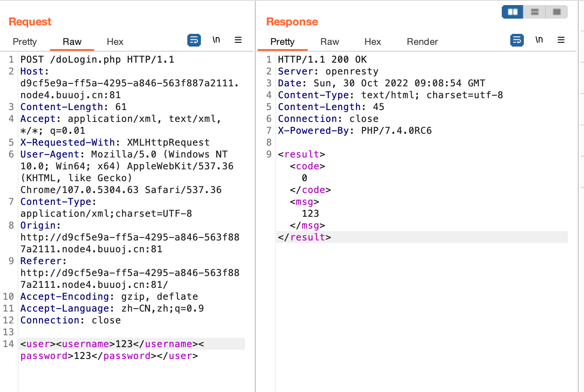This screenshot has height=392, width=584.
Task: Open Request panel hamburger options menu
Action: click(x=238, y=40)
